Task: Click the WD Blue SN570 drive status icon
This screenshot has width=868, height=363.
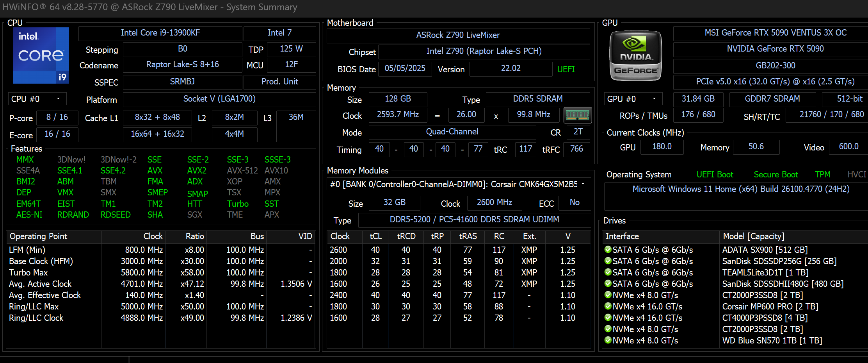Action: click(608, 340)
